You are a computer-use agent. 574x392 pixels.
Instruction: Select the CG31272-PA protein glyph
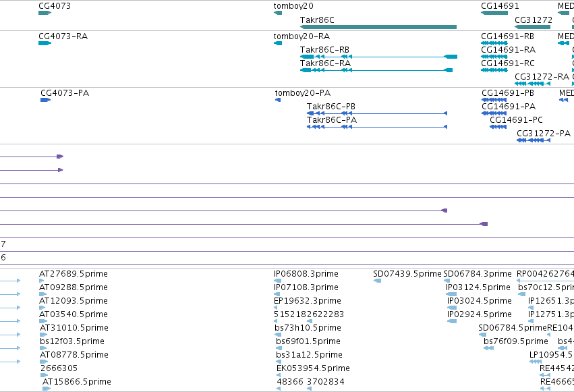(x=534, y=140)
